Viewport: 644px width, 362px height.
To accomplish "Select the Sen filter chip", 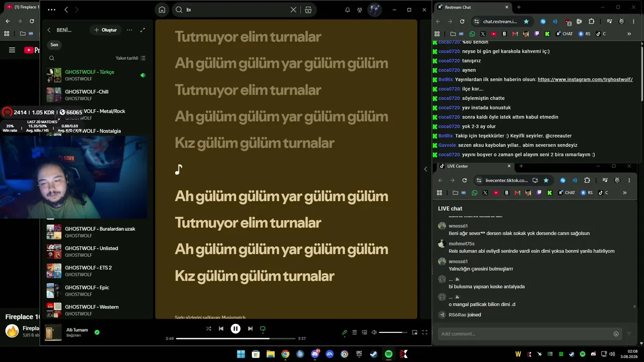I will [x=54, y=45].
